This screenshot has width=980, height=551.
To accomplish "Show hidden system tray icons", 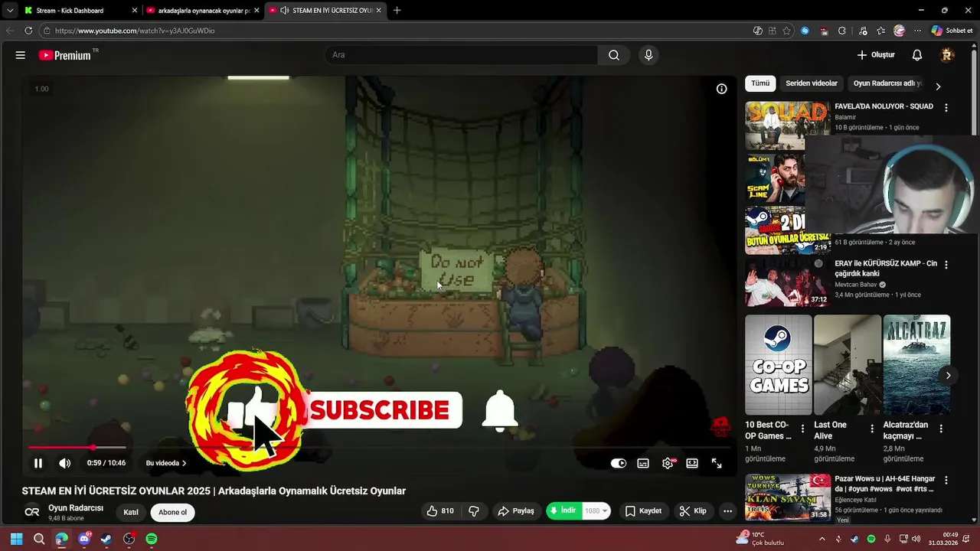I will pyautogui.click(x=822, y=539).
